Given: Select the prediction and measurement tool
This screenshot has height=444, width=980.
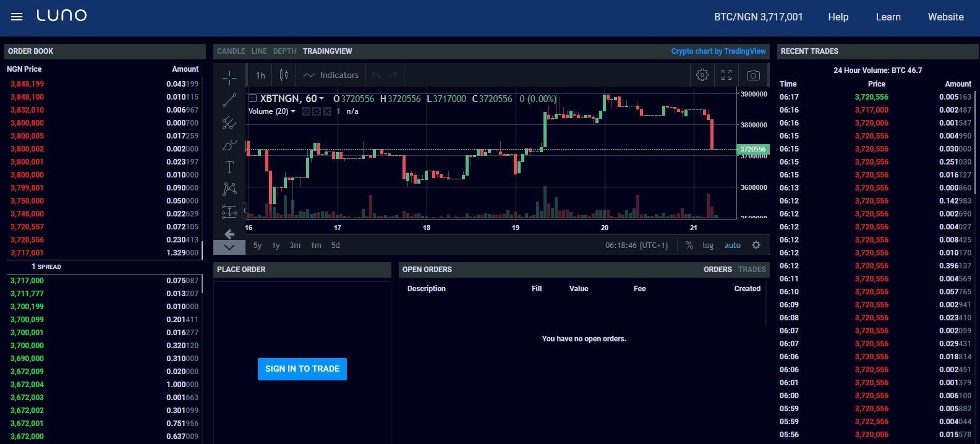Looking at the screenshot, I should [x=229, y=211].
